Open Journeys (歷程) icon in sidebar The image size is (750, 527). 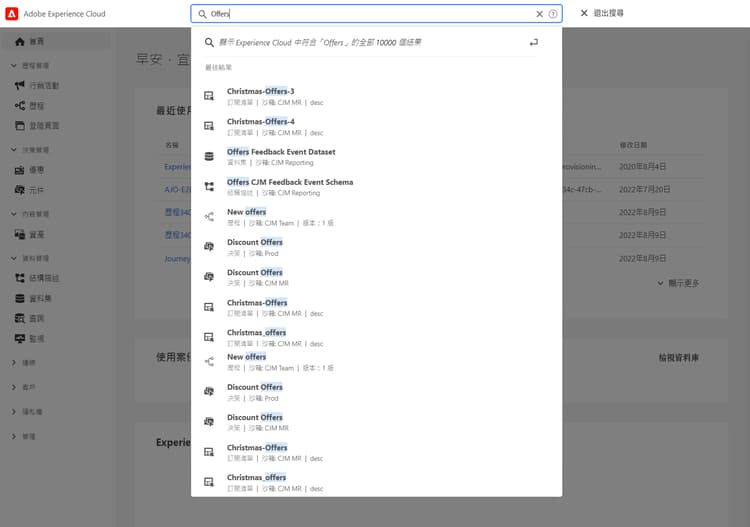coord(20,106)
